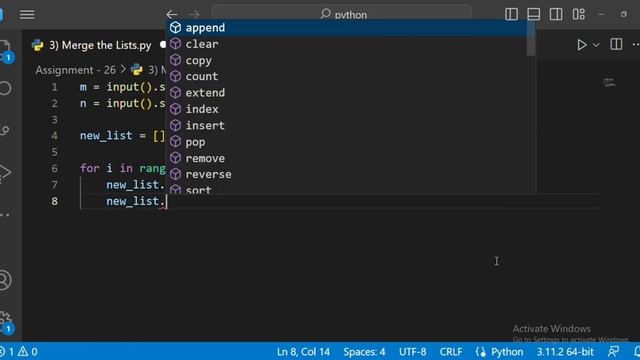Screen dimensions: 640x360
Task: Toggle the secondary side bar layout icon
Action: pyautogui.click(x=556, y=14)
